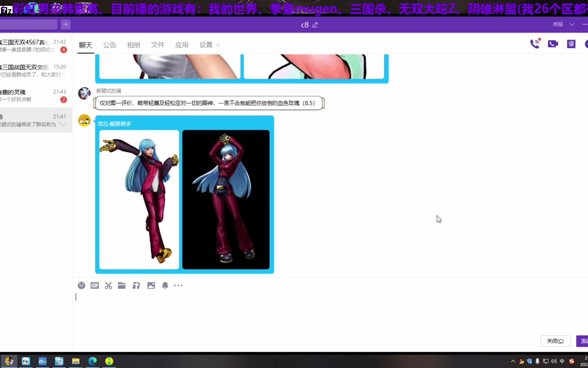Open the partially visible silver outfit image
This screenshot has height=368, width=588.
pyautogui.click(x=170, y=66)
